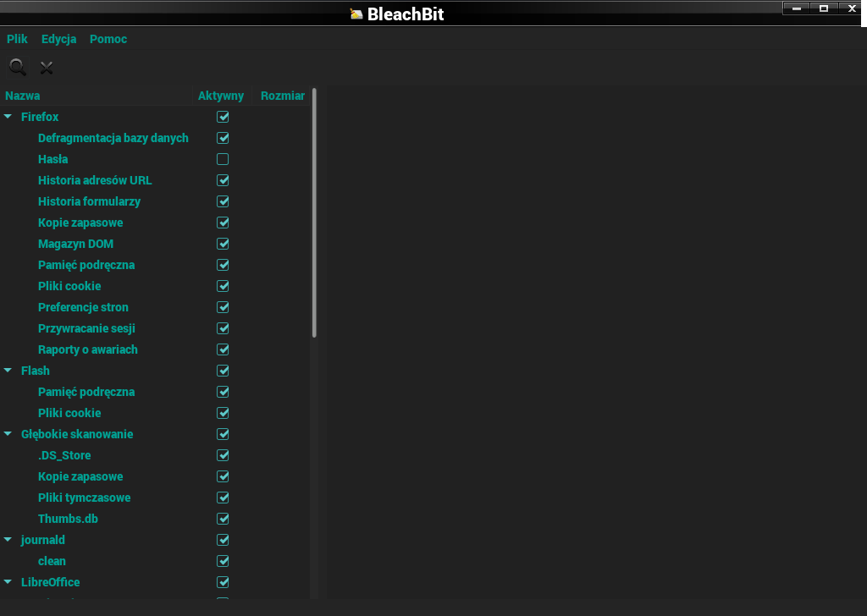Open the Plik menu

point(17,39)
